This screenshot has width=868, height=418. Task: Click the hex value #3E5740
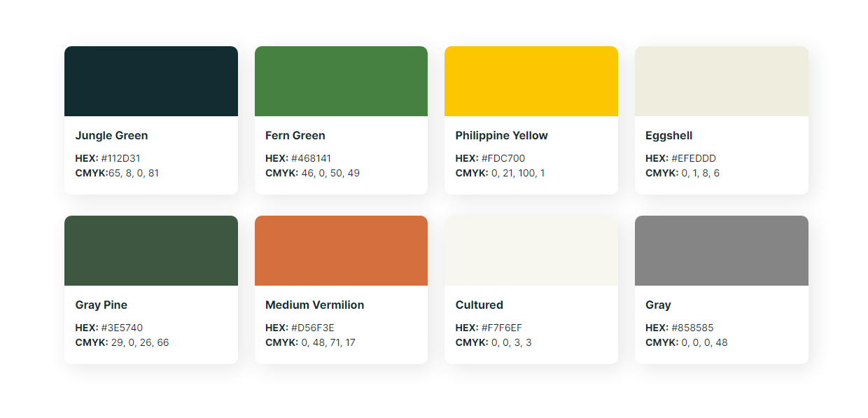pos(122,328)
